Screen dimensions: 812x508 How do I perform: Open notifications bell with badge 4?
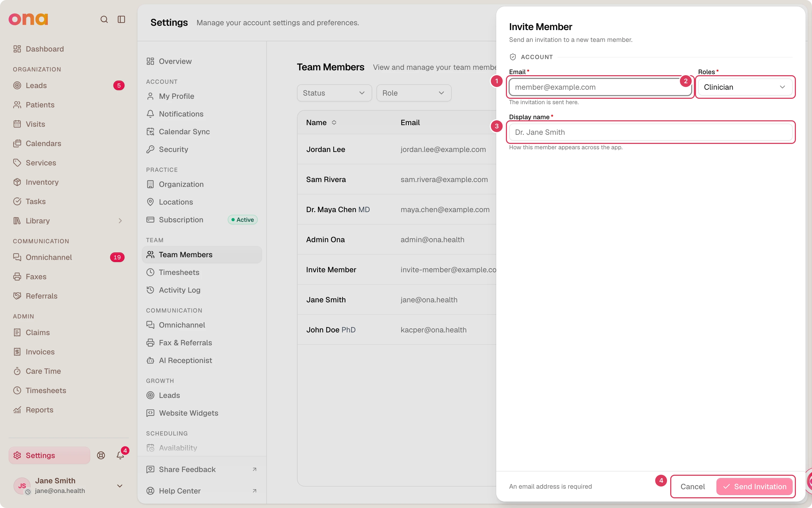[120, 455]
